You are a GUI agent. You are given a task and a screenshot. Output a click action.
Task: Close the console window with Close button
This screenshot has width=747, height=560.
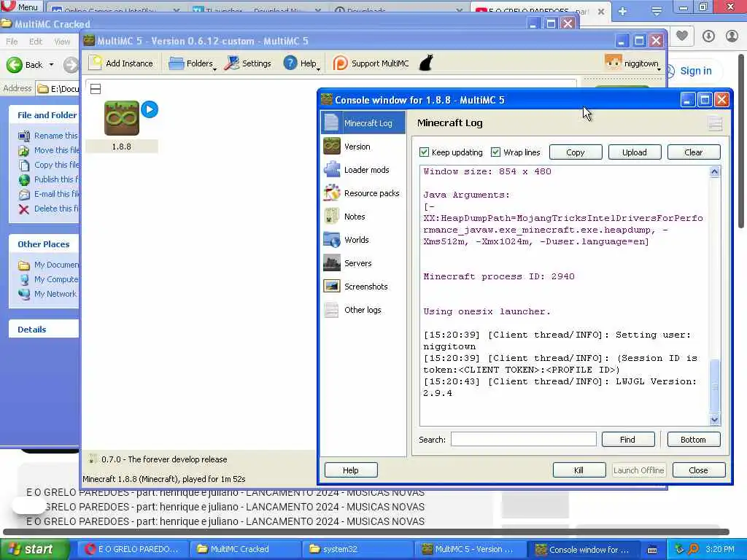tap(698, 470)
